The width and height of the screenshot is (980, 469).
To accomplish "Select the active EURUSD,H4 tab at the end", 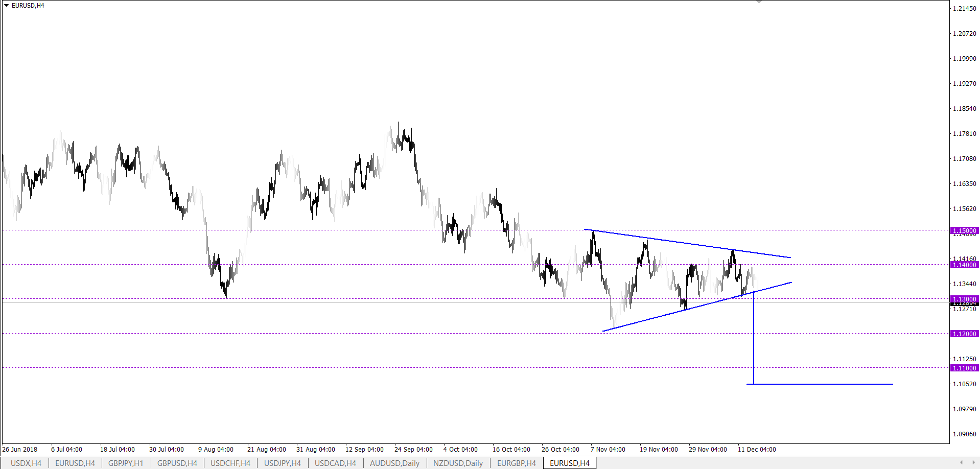I will [x=570, y=463].
